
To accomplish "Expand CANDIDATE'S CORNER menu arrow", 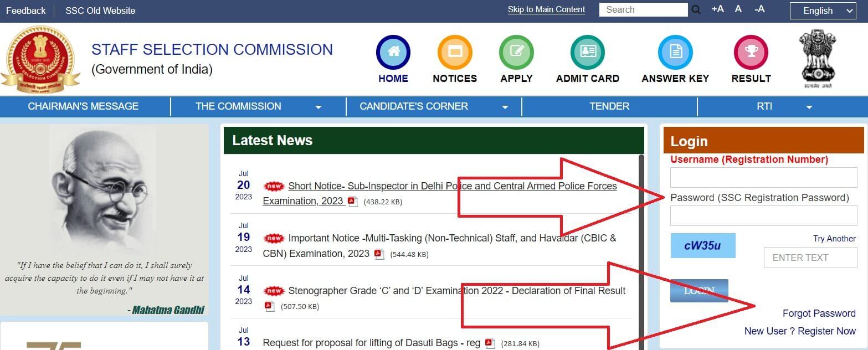I will [505, 107].
